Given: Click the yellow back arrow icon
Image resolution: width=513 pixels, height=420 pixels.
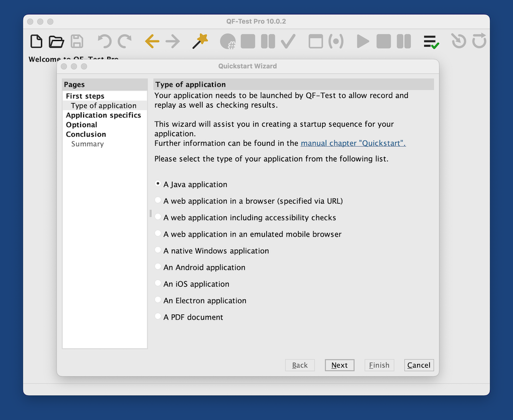Looking at the screenshot, I should (152, 42).
